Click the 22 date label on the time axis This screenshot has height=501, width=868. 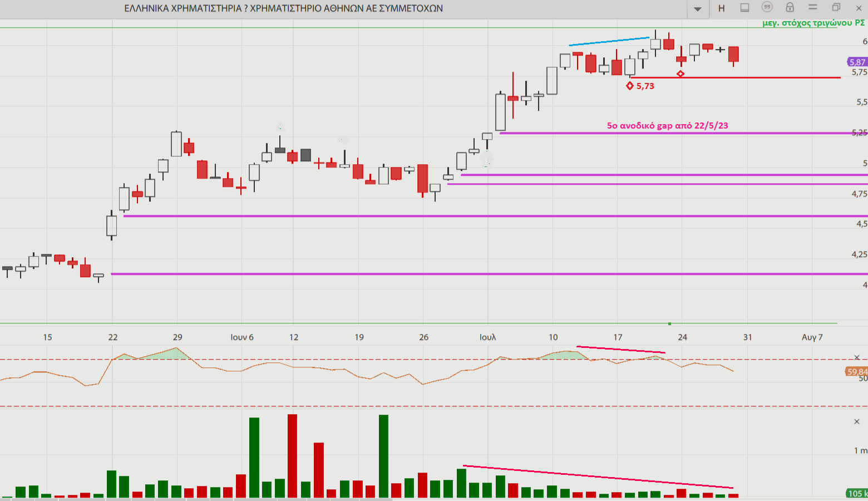[x=113, y=337]
